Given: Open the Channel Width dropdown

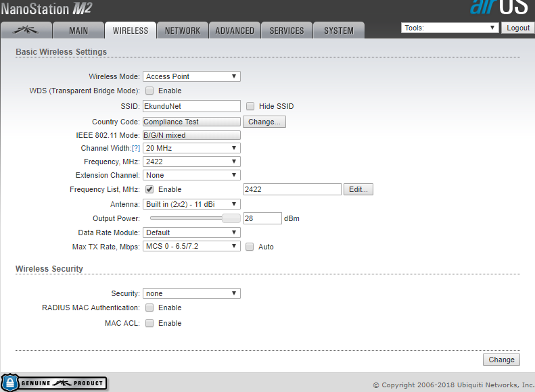Looking at the screenshot, I should [x=191, y=148].
